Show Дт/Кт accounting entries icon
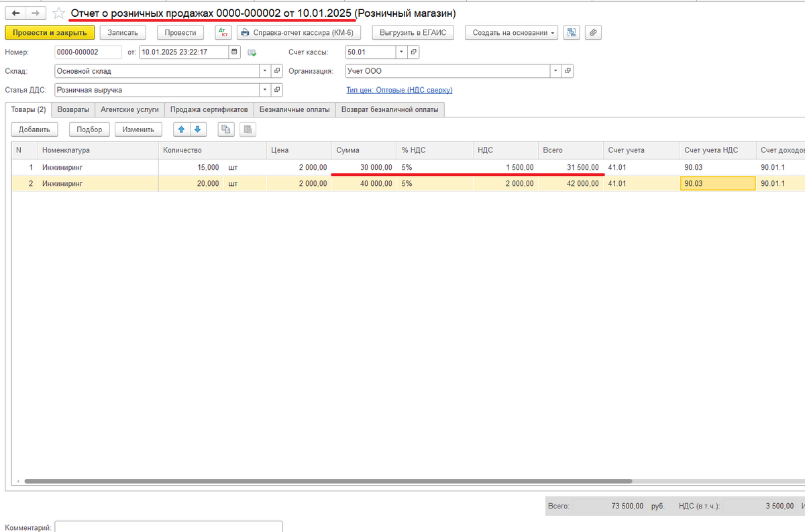 coord(223,33)
